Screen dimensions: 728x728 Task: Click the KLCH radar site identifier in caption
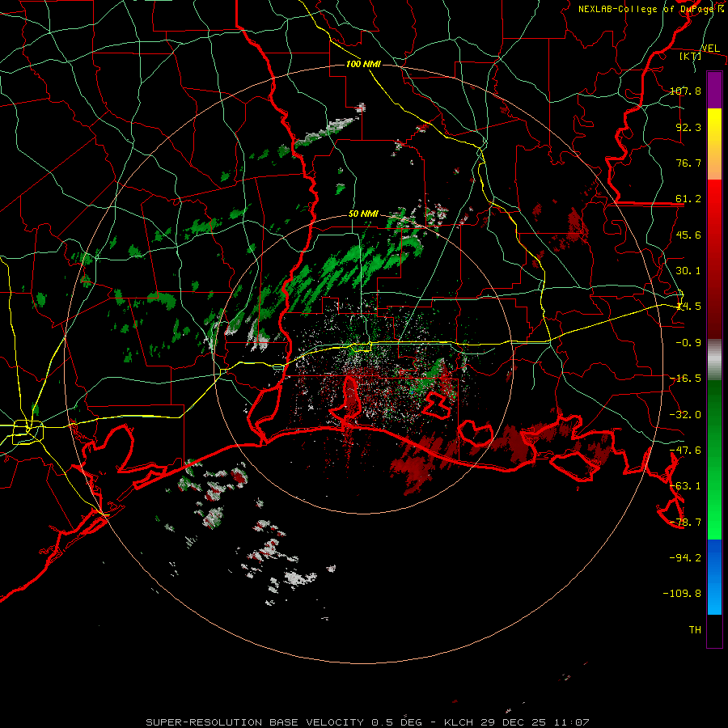tap(459, 722)
